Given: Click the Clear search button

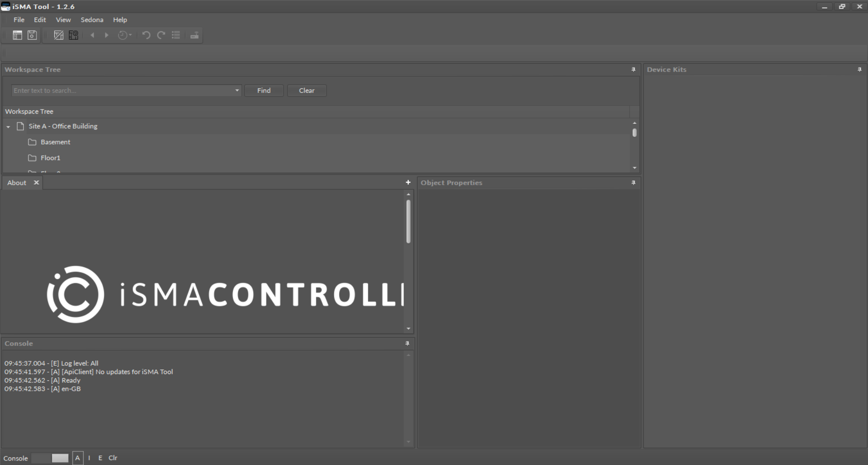Looking at the screenshot, I should (307, 91).
